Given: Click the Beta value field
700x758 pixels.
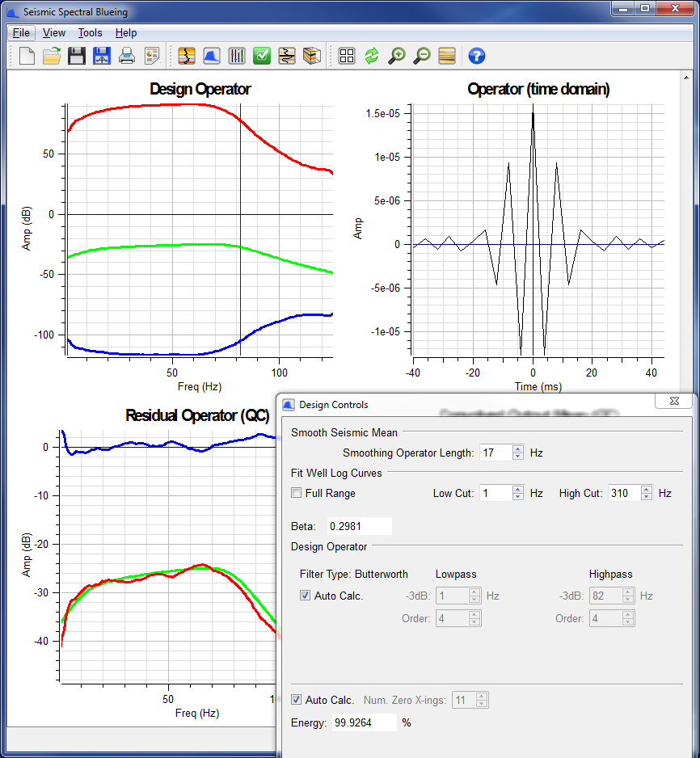Looking at the screenshot, I should tap(359, 526).
